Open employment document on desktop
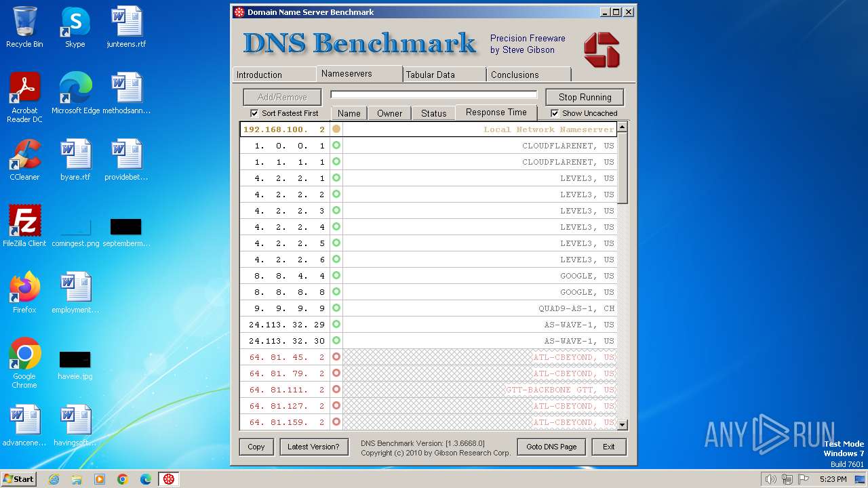868x488 pixels. (x=75, y=293)
